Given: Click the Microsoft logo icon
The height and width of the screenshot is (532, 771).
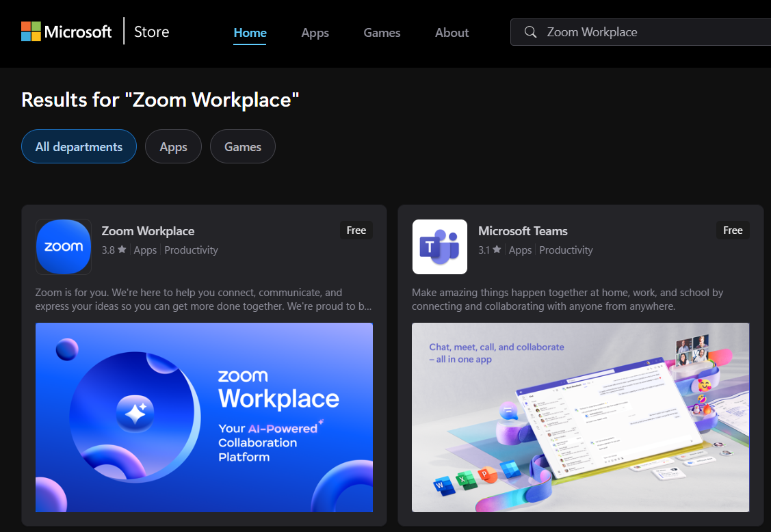Looking at the screenshot, I should (x=31, y=31).
